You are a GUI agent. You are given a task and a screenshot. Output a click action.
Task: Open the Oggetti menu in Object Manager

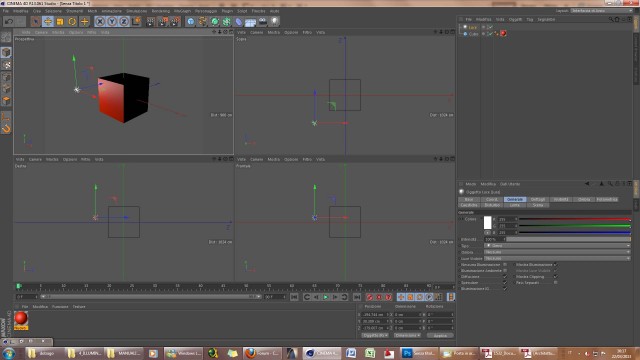(x=515, y=19)
